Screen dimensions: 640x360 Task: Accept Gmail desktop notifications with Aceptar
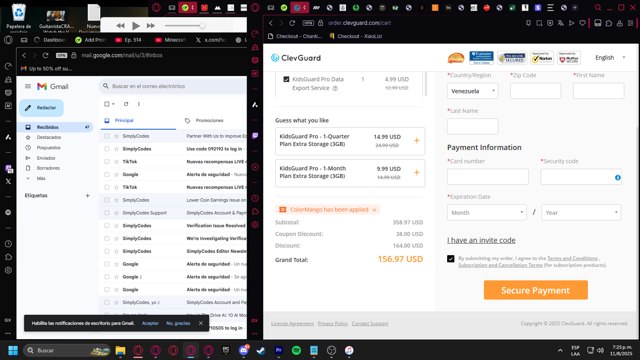[150, 323]
